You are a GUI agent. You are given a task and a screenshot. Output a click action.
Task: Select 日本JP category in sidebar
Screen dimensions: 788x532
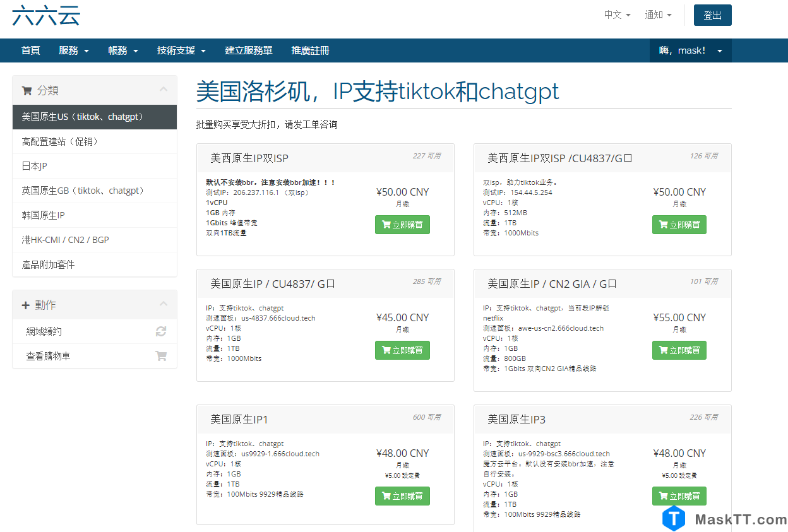click(x=35, y=166)
